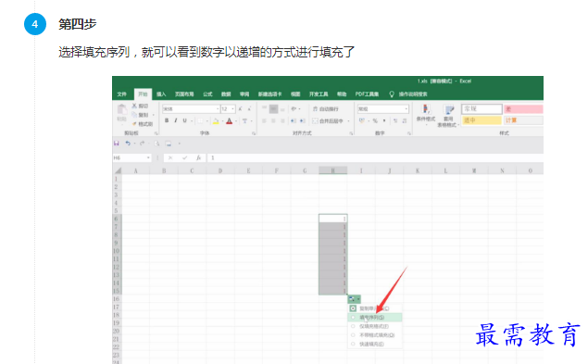Open Format as Table (套用表格格式)

[448, 116]
